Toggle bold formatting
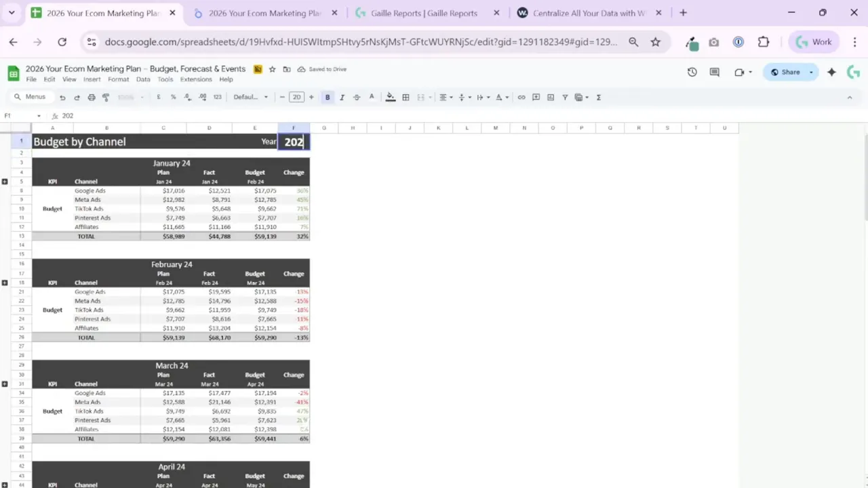The width and height of the screenshot is (868, 488). pos(328,97)
